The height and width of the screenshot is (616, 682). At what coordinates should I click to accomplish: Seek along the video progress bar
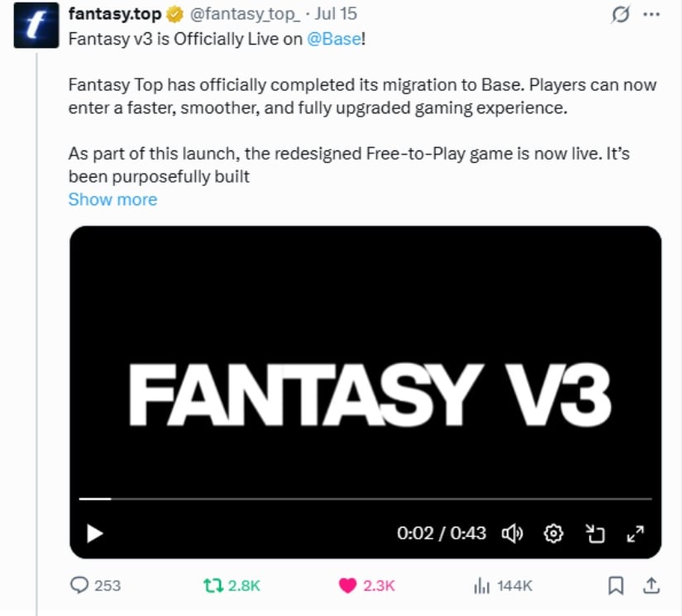click(365, 499)
